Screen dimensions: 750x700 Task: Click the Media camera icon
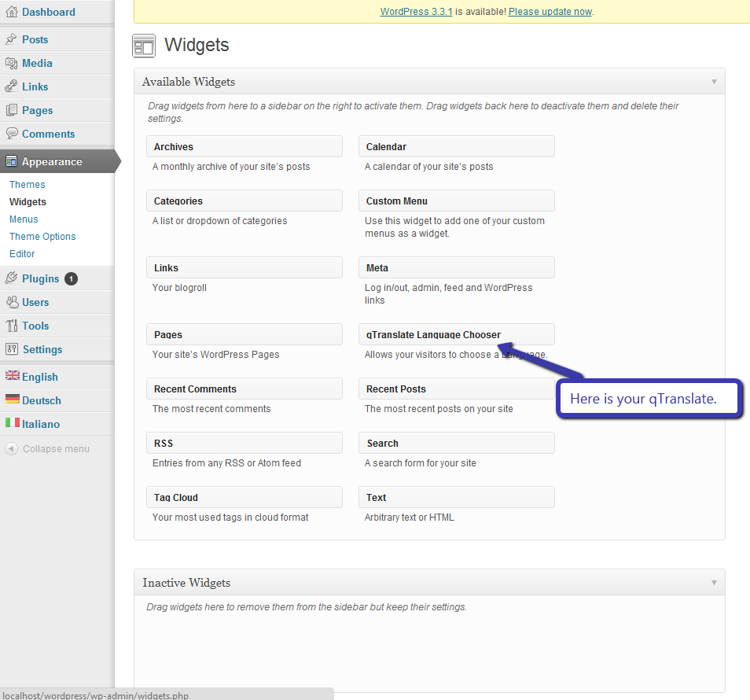tap(12, 63)
